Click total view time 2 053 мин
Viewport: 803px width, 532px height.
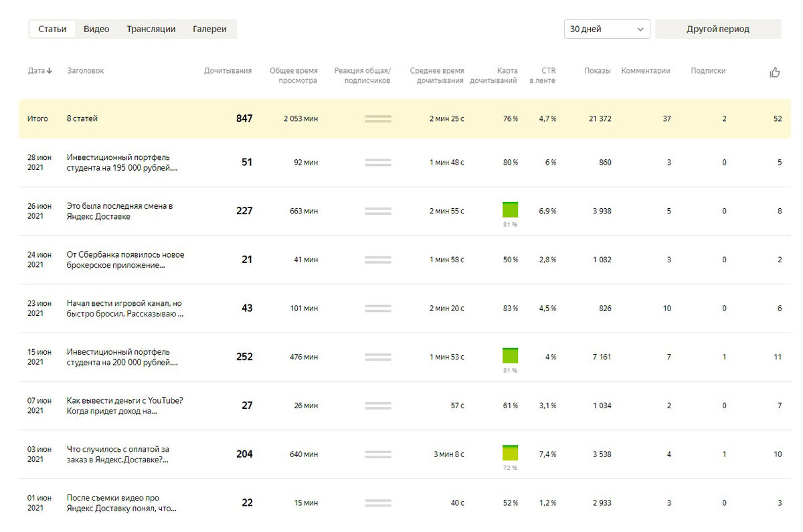coord(300,118)
